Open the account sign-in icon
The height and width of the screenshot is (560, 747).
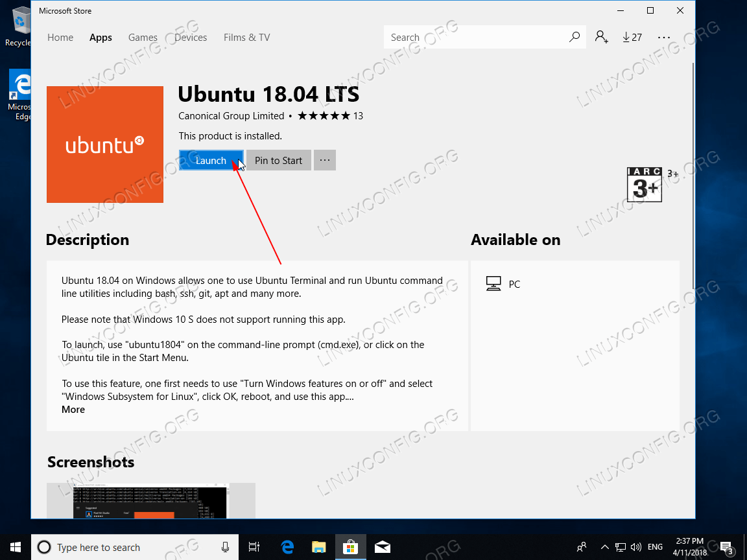[601, 37]
